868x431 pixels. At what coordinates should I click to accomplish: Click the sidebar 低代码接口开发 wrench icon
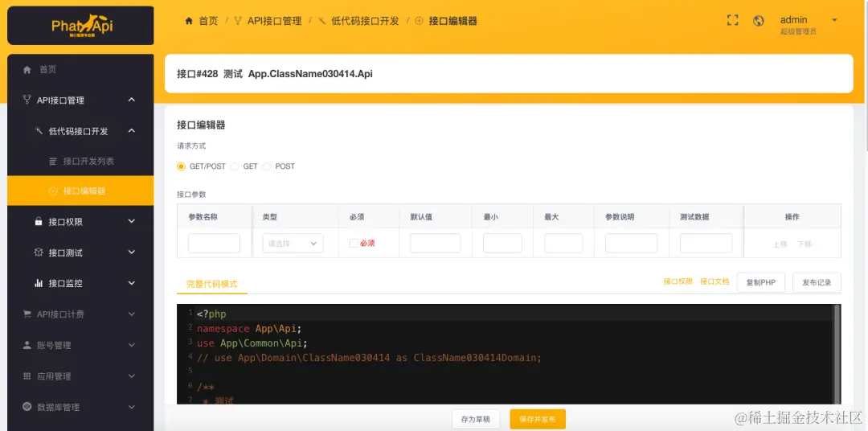(x=39, y=131)
